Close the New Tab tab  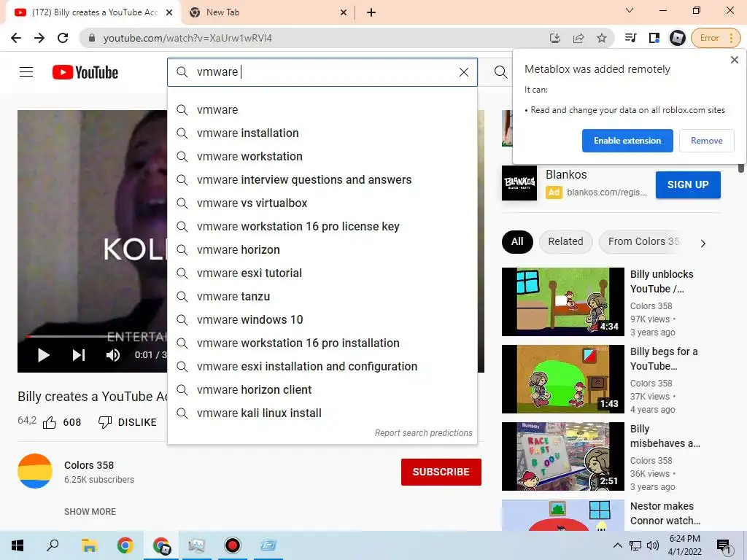pyautogui.click(x=344, y=13)
